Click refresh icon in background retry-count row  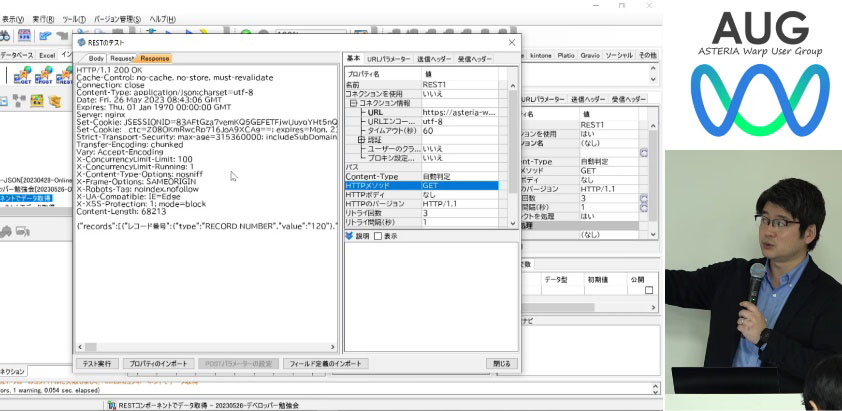pos(643,198)
